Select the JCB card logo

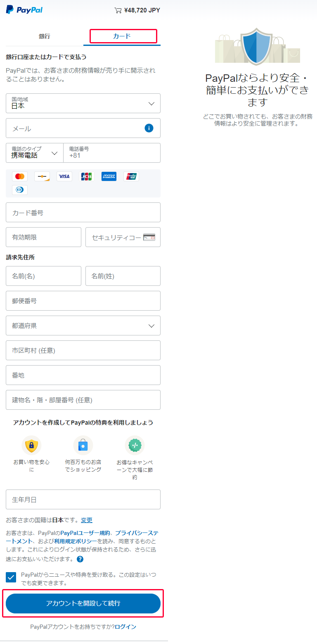coord(87,176)
